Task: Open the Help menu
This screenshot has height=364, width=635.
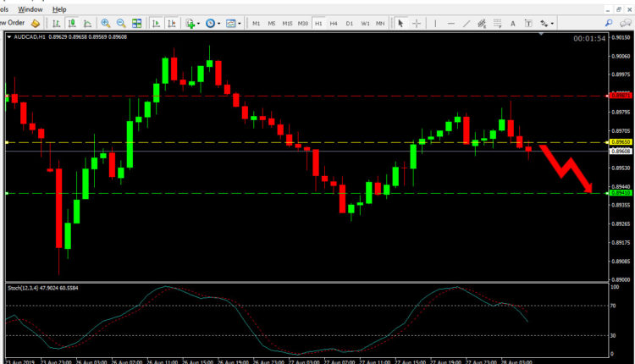Action: (x=59, y=9)
